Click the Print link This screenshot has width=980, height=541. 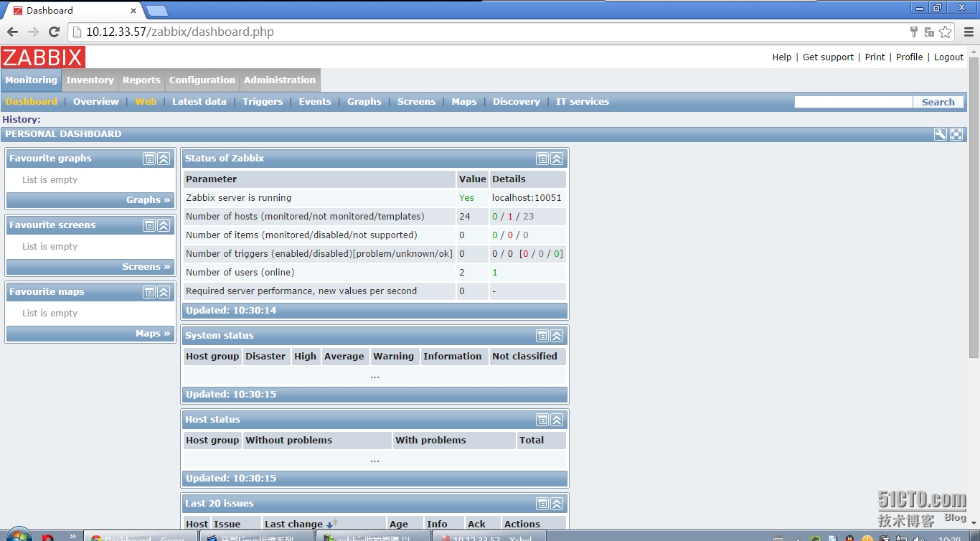coord(875,57)
